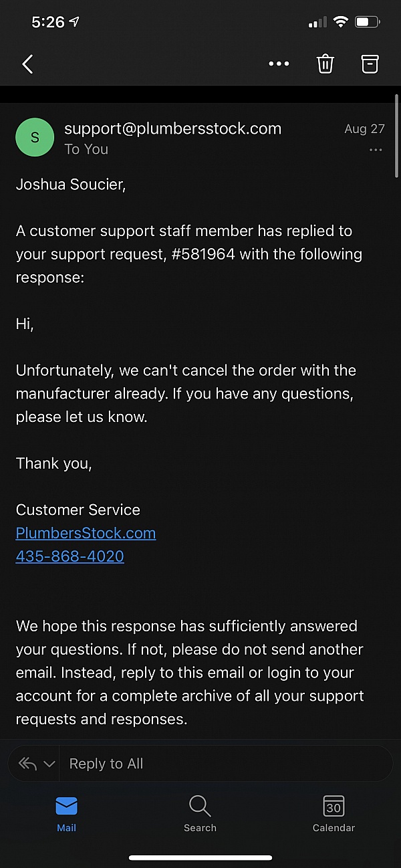Expand recipient details 'To You'
The height and width of the screenshot is (868, 401).
(x=86, y=149)
